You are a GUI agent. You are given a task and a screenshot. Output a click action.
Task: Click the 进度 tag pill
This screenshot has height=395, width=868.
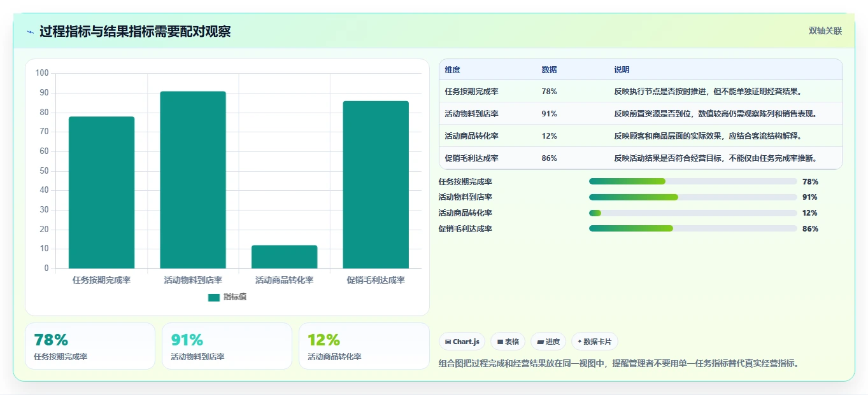pyautogui.click(x=548, y=342)
